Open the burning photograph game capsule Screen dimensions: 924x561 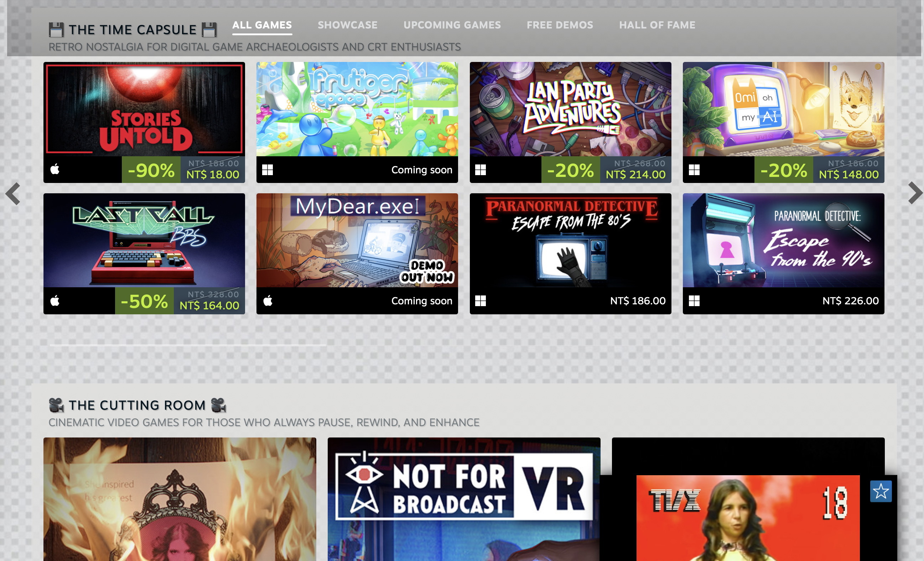pyautogui.click(x=180, y=499)
